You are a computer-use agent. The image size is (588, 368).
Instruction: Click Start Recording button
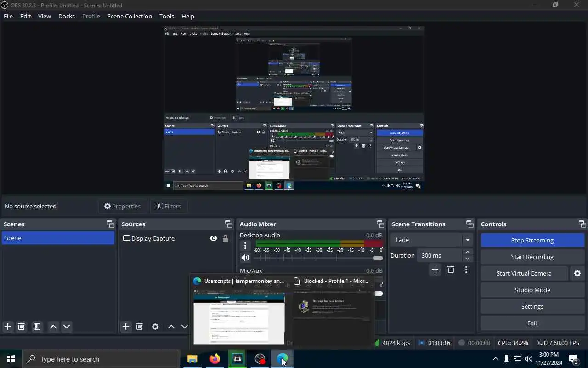tap(532, 257)
